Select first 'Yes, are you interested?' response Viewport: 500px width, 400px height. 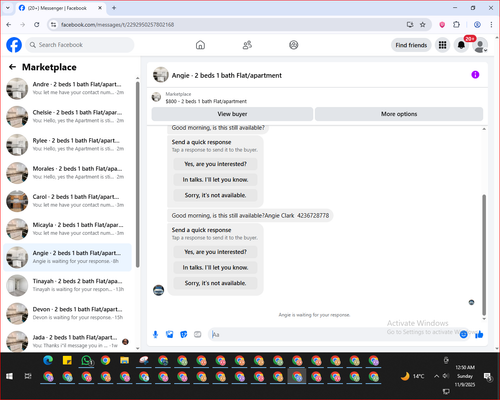click(215, 164)
